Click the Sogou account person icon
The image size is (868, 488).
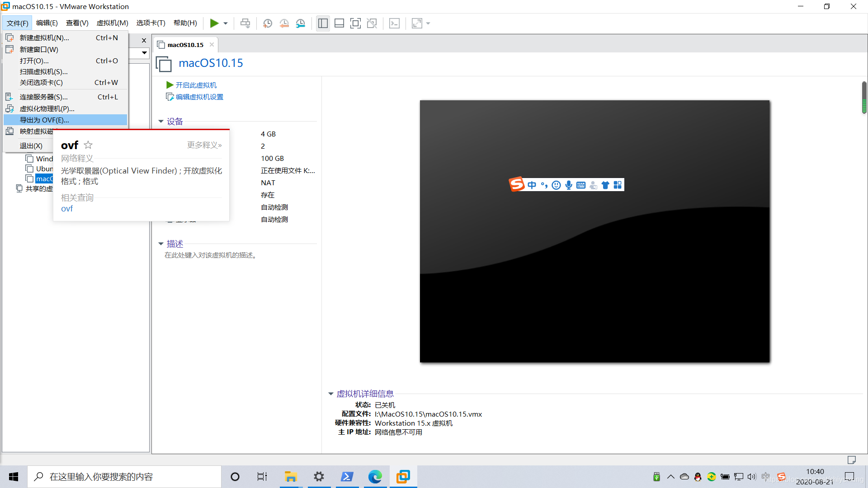(x=593, y=185)
